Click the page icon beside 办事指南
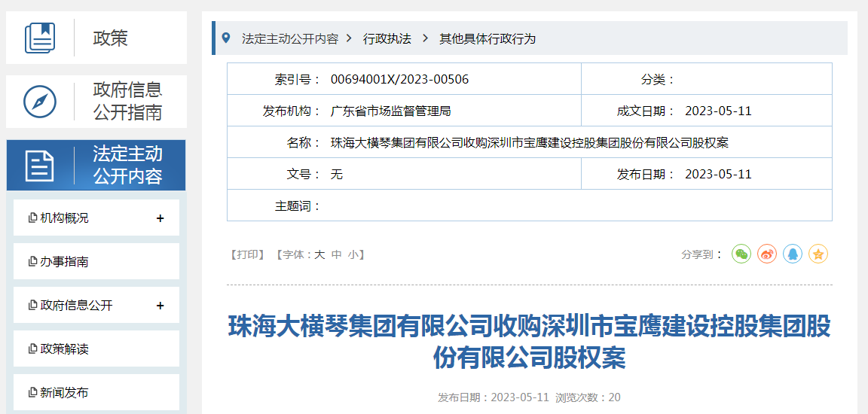Screen dimensions: 868x414 32,261
